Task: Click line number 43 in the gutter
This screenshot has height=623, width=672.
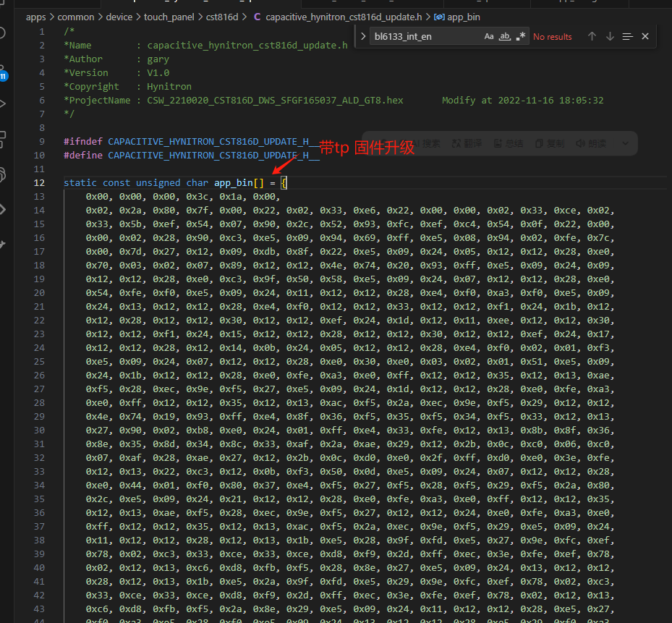Action: (39, 609)
